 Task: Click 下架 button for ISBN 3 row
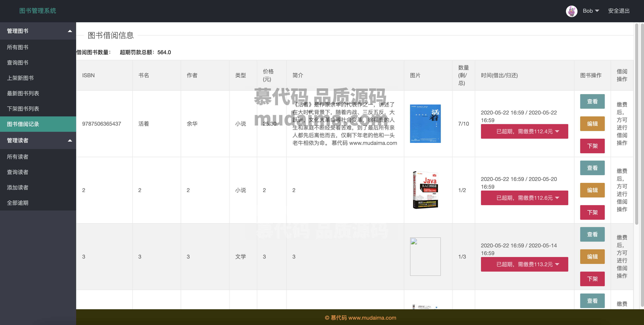[592, 279]
